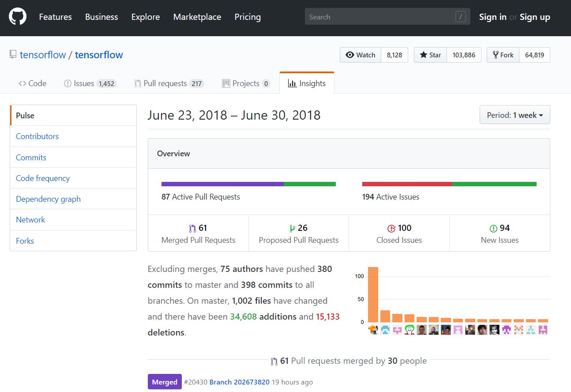Click the Code tab angle-brackets icon

click(22, 83)
